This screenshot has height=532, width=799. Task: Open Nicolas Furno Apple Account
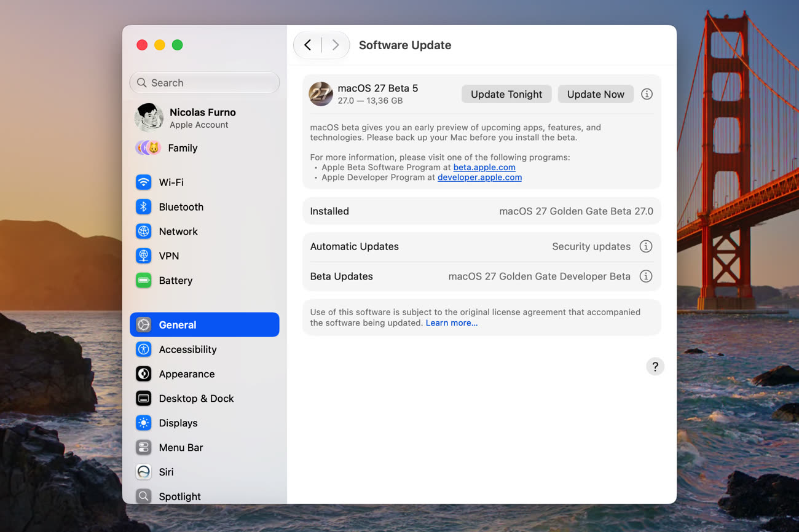[x=205, y=117]
